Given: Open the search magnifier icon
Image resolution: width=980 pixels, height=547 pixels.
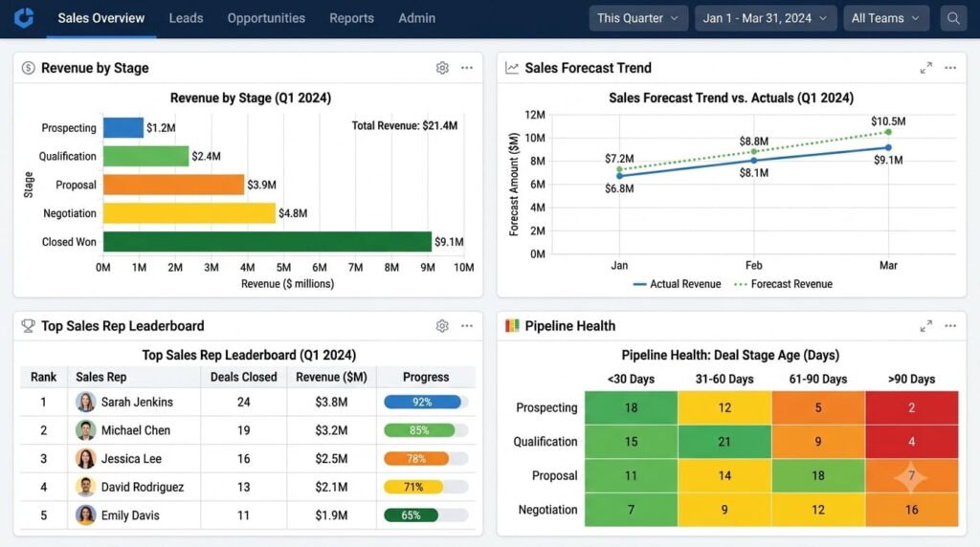Looking at the screenshot, I should 952,18.
